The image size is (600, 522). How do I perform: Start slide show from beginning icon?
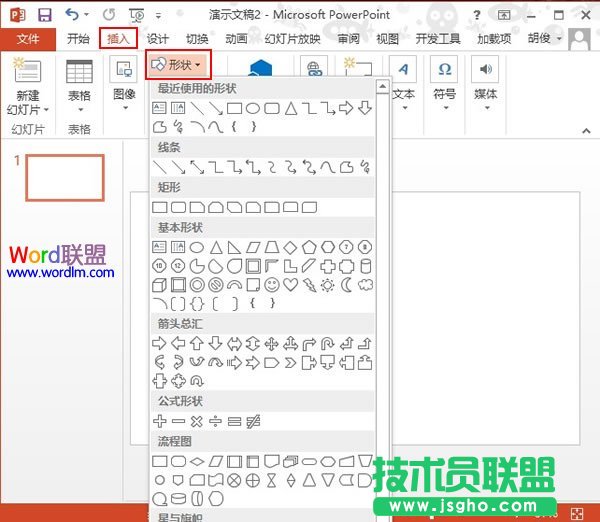pos(137,15)
